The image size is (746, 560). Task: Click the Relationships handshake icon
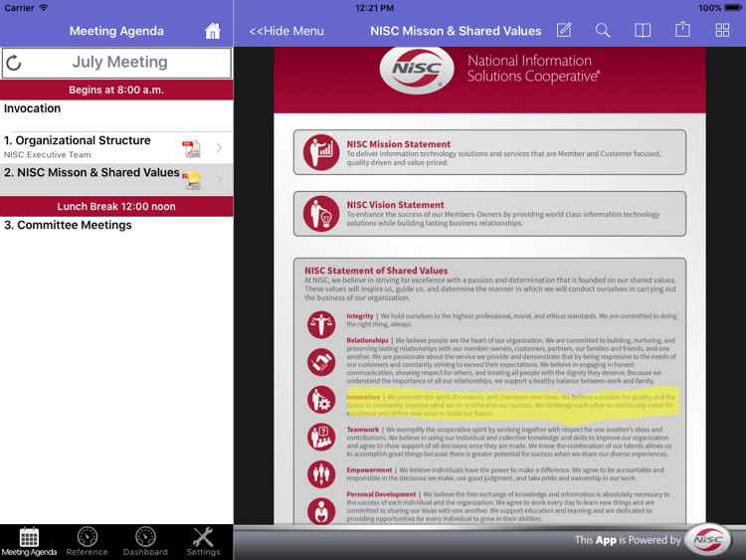[x=321, y=362]
